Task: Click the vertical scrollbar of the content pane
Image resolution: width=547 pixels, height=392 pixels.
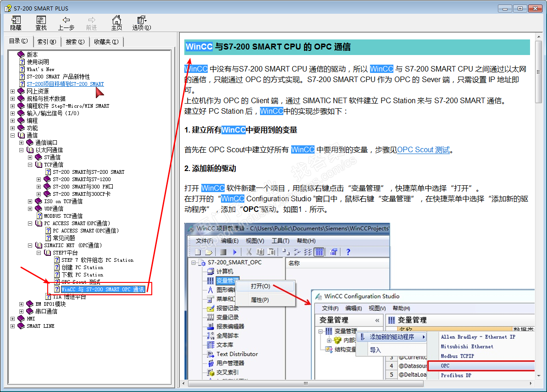Action: click(539, 206)
